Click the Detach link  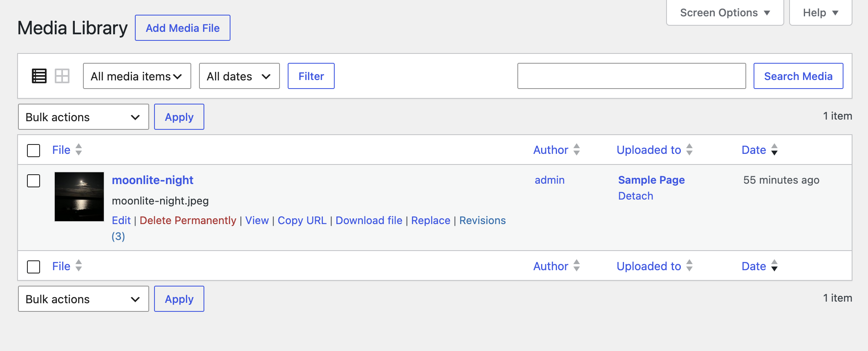click(635, 196)
